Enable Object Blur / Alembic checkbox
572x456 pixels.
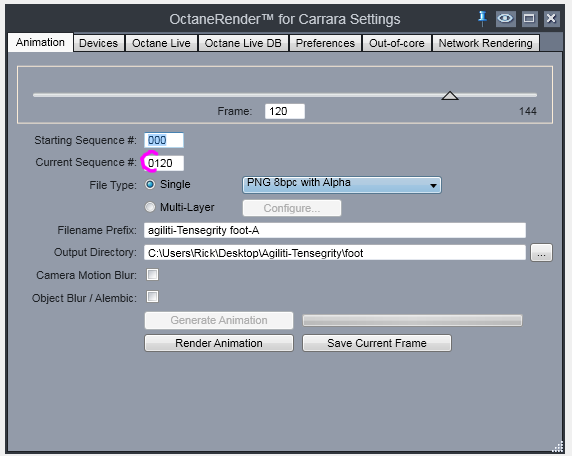pos(152,297)
